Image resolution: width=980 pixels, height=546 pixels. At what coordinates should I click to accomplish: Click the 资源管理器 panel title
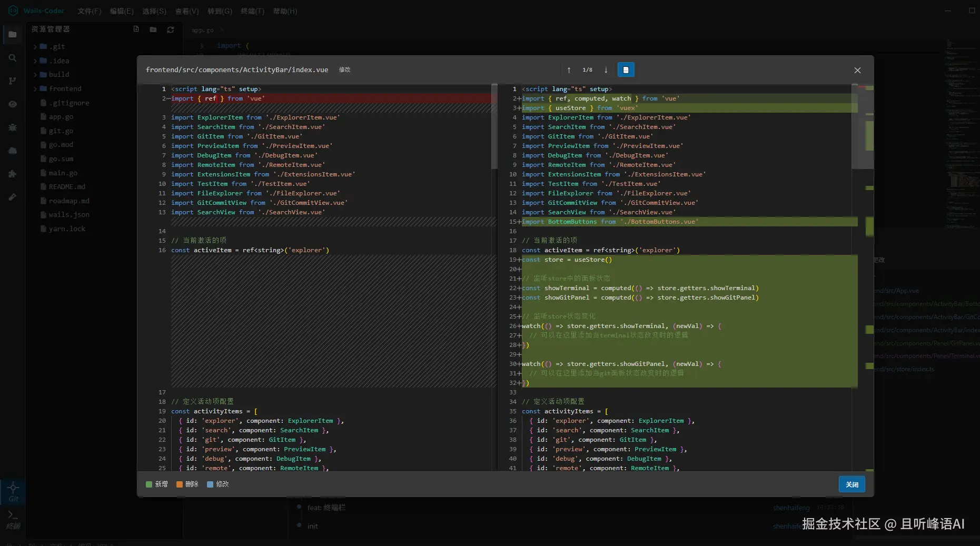tap(51, 29)
